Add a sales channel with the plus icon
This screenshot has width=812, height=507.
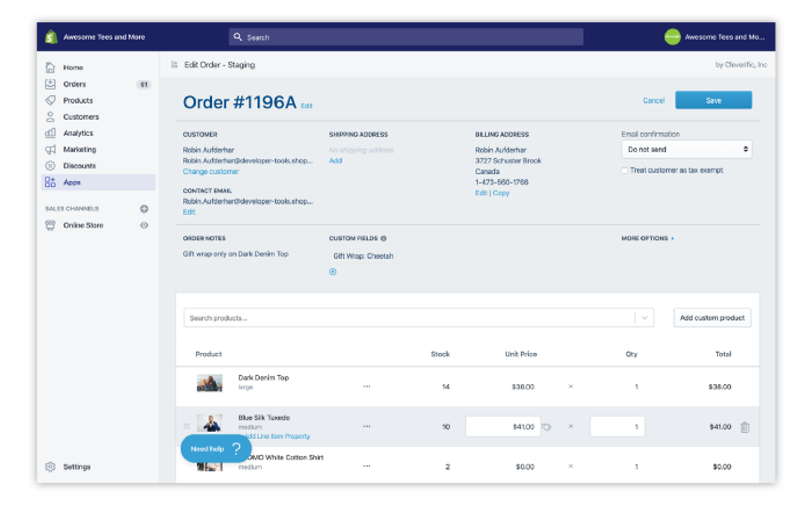[x=144, y=209]
